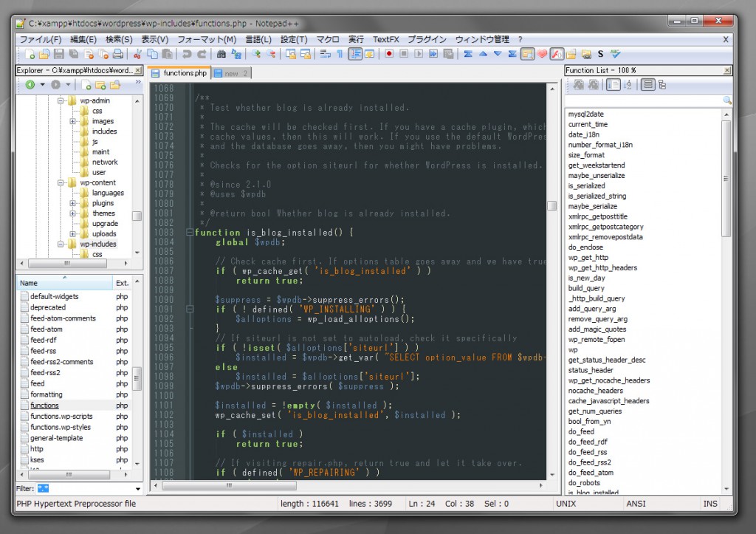The image size is (756, 534).
Task: Start macro recording with red record icon
Action: tap(389, 53)
